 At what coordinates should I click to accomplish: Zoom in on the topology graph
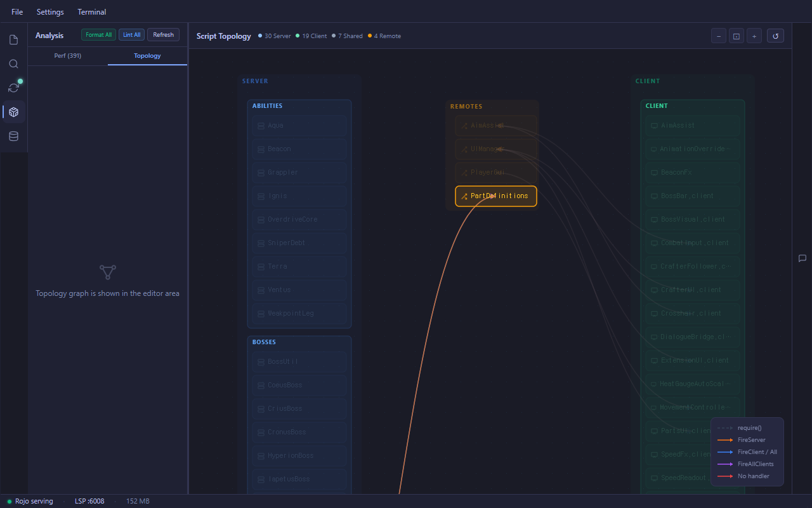[x=754, y=36]
